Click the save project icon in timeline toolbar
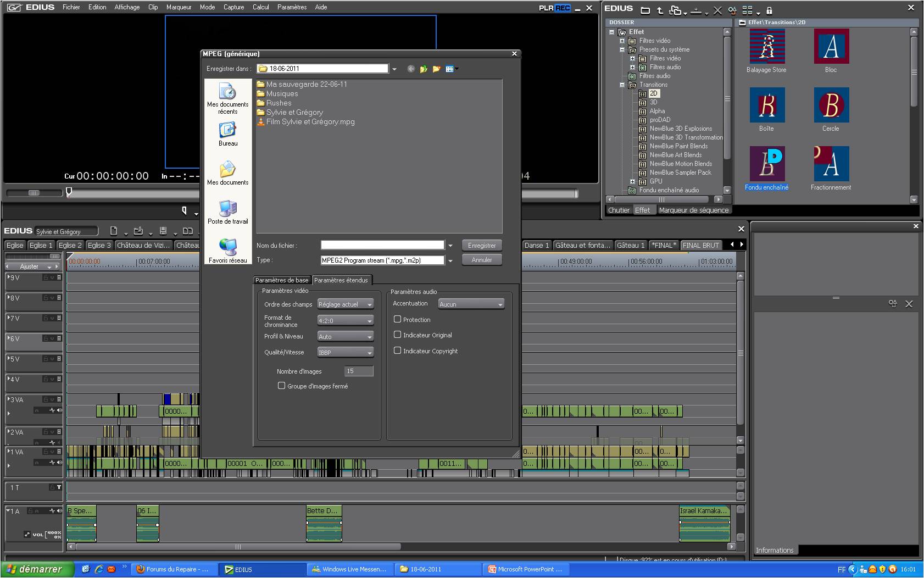 (163, 231)
